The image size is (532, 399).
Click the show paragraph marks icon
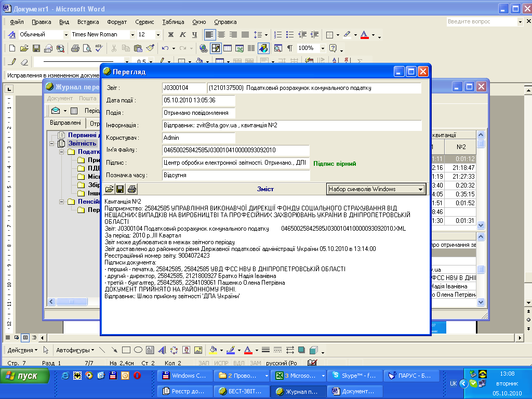point(290,48)
